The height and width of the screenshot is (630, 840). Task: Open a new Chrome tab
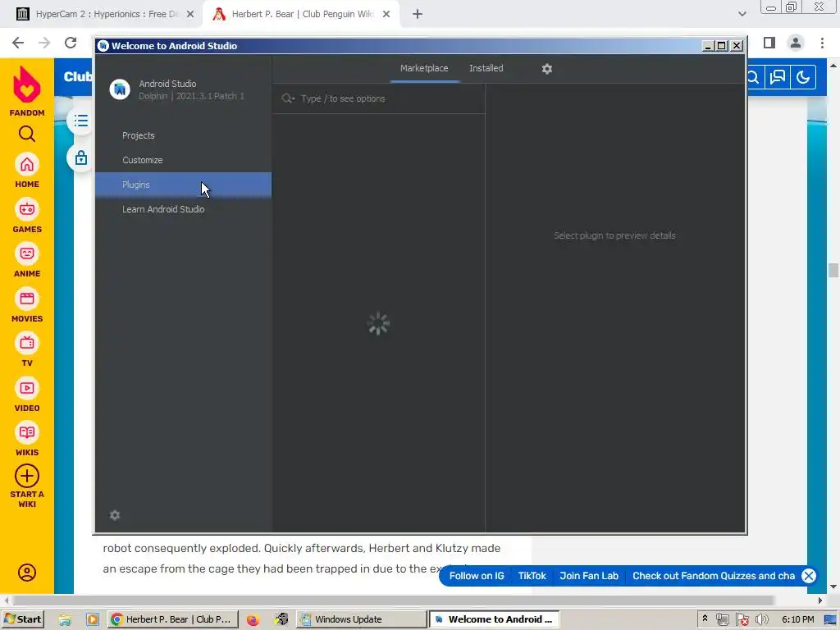(x=418, y=15)
